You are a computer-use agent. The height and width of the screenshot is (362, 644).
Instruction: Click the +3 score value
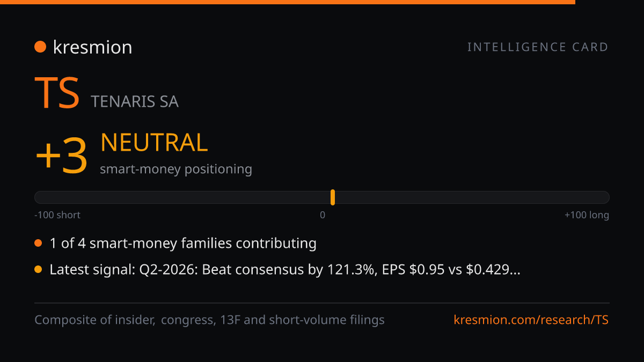tap(61, 157)
